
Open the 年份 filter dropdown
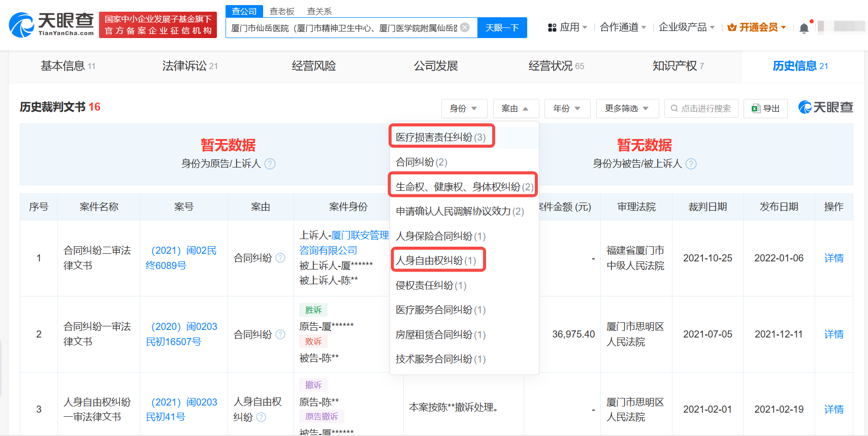(x=567, y=109)
